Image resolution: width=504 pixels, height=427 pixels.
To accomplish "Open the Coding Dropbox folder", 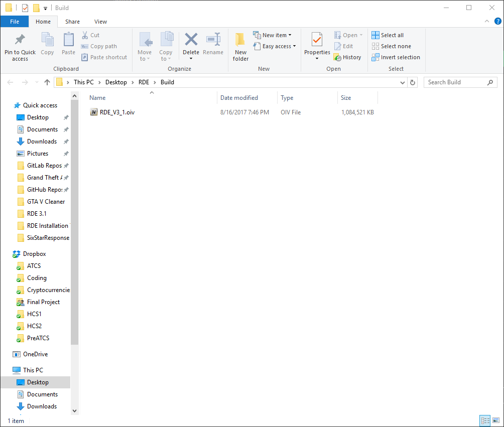I will click(37, 278).
